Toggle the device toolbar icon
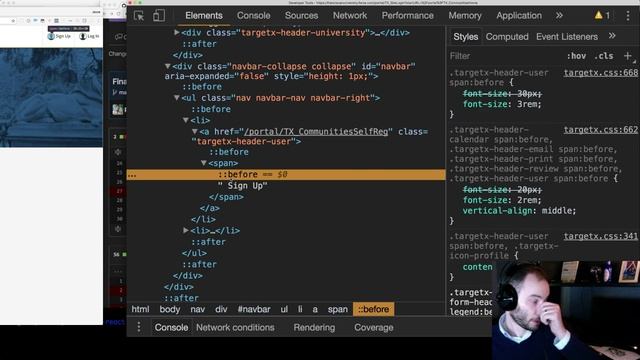The image size is (640, 360). tap(159, 16)
